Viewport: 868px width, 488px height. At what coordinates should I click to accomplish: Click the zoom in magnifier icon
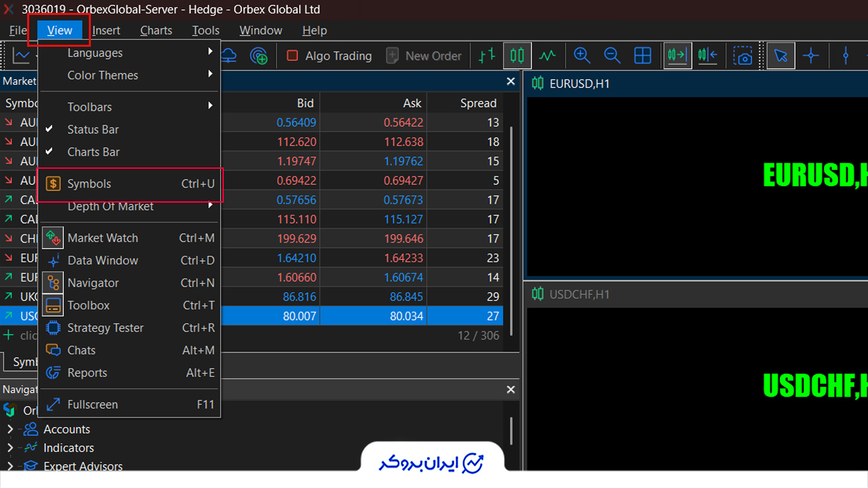(x=582, y=56)
